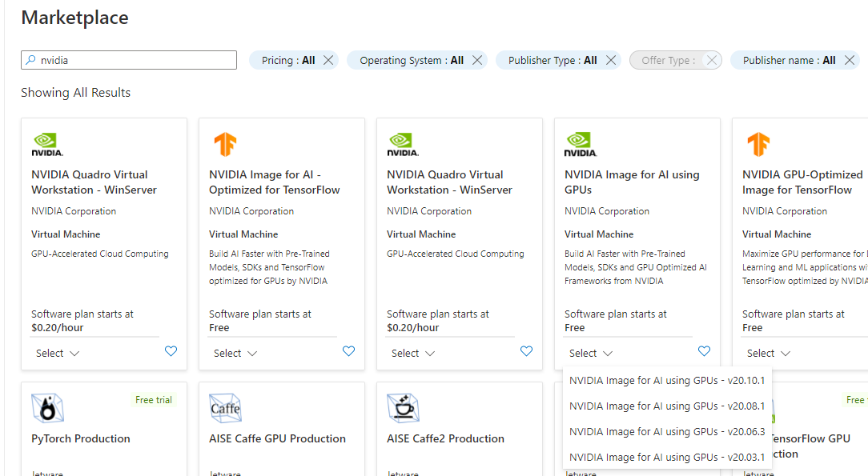Remove the Publisher Type filter X icon

pyautogui.click(x=610, y=60)
